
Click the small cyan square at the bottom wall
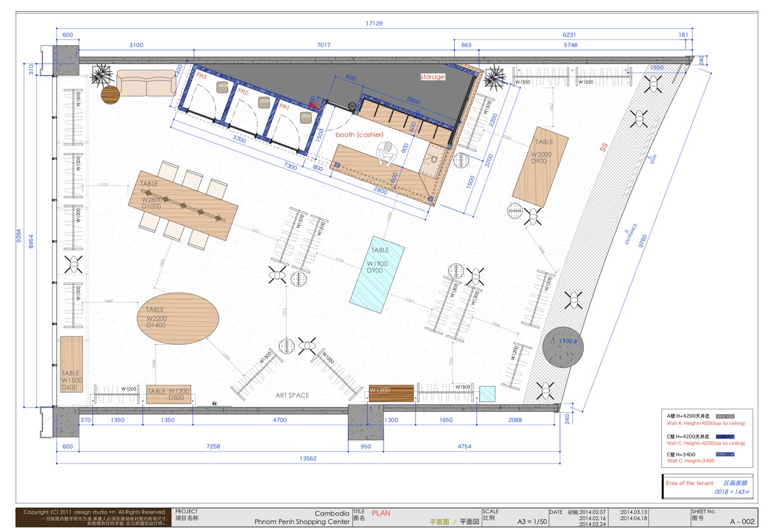(x=487, y=394)
